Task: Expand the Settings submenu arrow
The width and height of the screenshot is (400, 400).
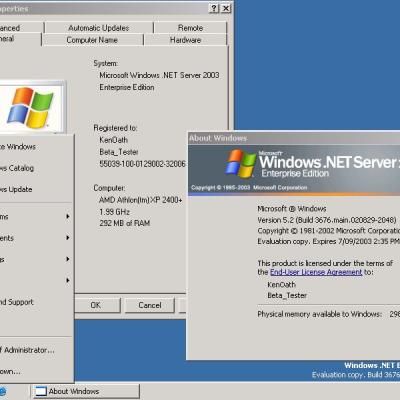Action: tap(68, 259)
